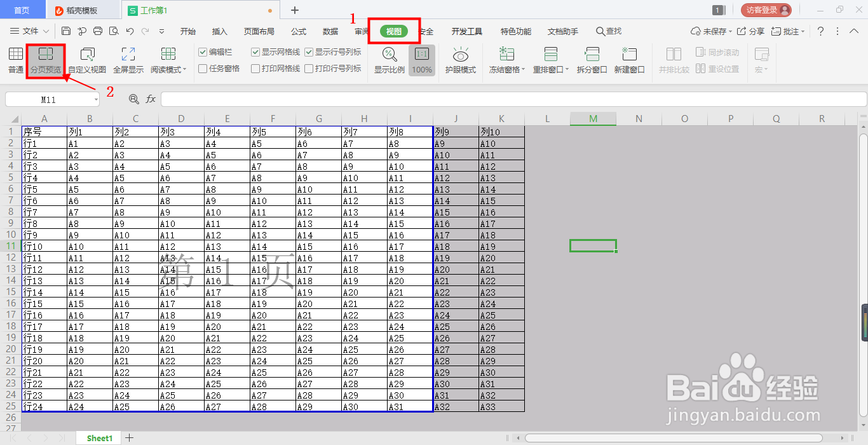This screenshot has height=445, width=868.
Task: Uncheck the Formula Bar option
Action: point(204,53)
